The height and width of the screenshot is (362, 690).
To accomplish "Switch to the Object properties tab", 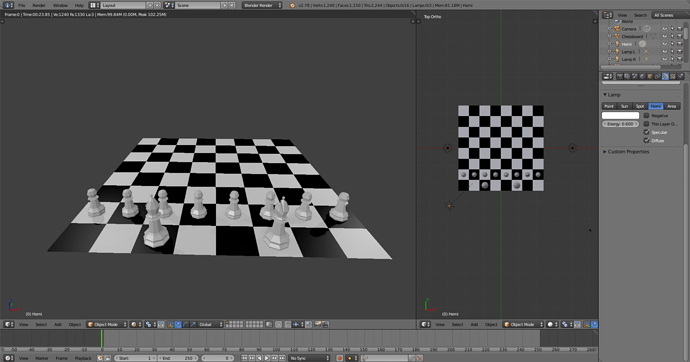I will [x=650, y=77].
